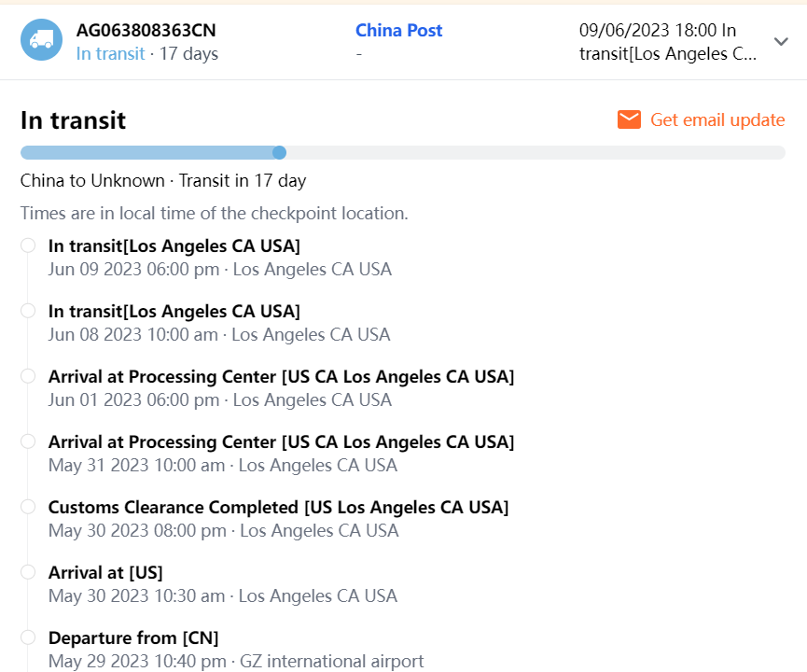This screenshot has height=672, width=807.
Task: Click Get email update link
Action: (717, 119)
